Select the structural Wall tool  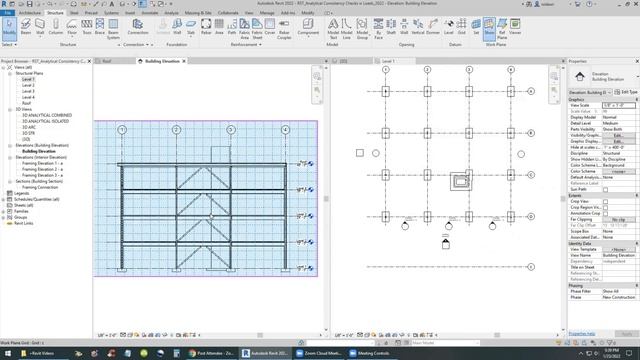(40, 27)
